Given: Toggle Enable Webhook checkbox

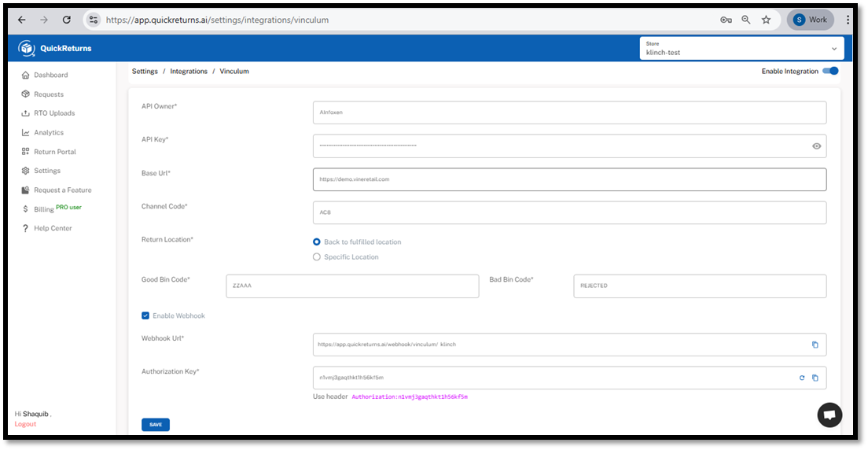Looking at the screenshot, I should 145,315.
